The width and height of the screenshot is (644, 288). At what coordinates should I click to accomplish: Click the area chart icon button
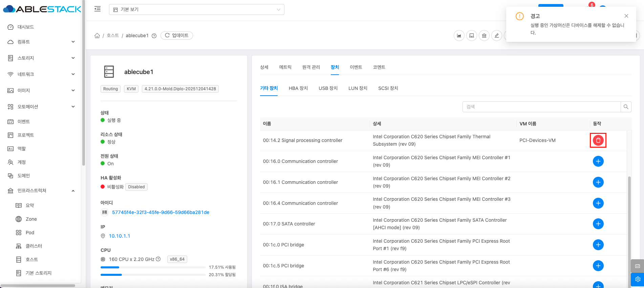click(x=459, y=35)
